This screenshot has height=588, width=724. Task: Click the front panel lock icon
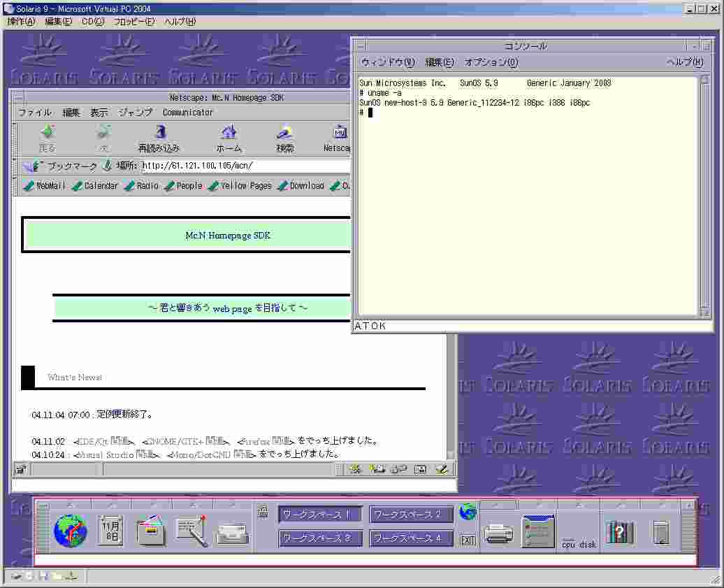pos(263,512)
